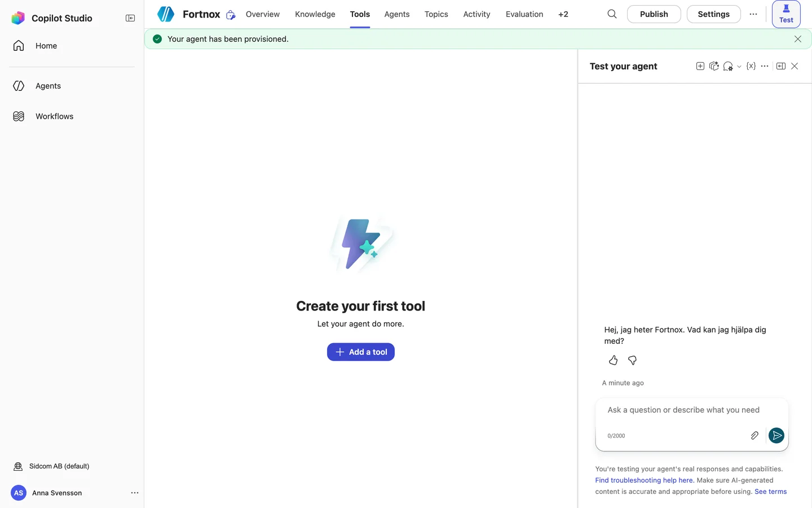812x508 pixels.
Task: Dismiss the provisioned notification banner
Action: pos(798,39)
